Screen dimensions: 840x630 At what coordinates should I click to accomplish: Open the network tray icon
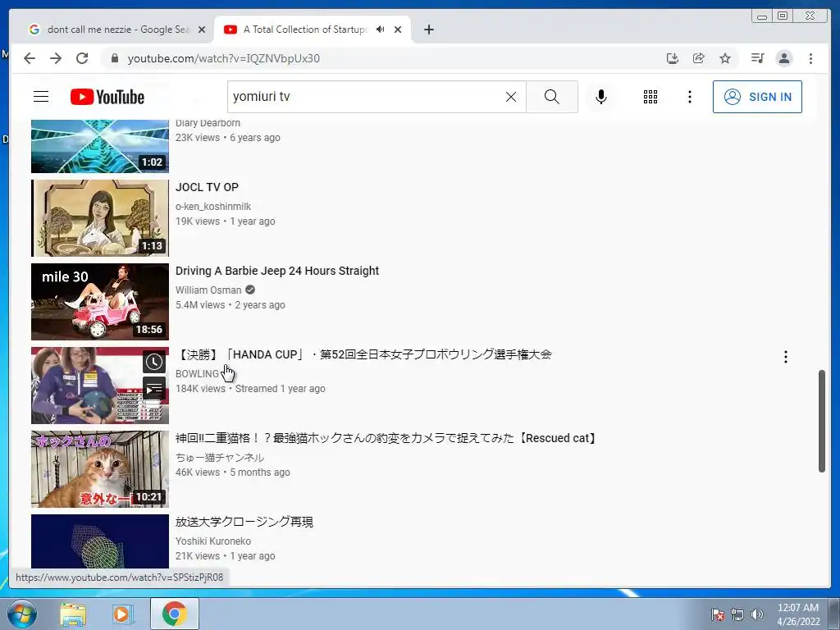pos(737,614)
